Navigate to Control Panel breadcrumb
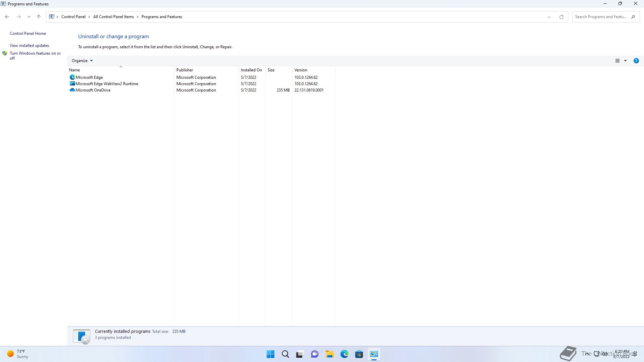The width and height of the screenshot is (644, 362). pyautogui.click(x=73, y=17)
